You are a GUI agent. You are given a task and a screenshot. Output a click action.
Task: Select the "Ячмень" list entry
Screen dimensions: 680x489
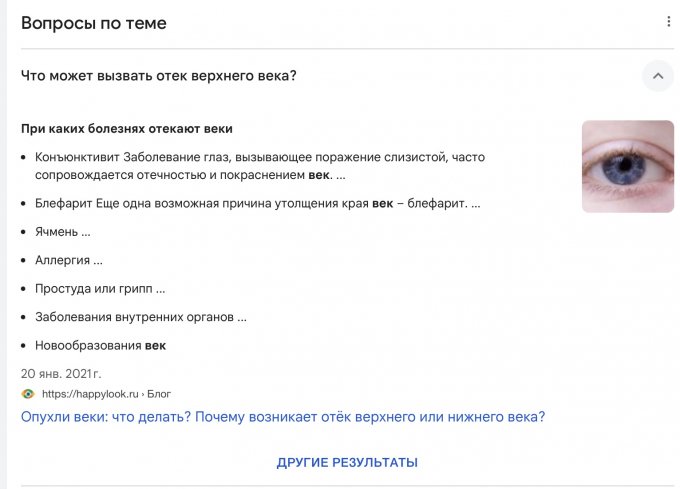click(62, 232)
